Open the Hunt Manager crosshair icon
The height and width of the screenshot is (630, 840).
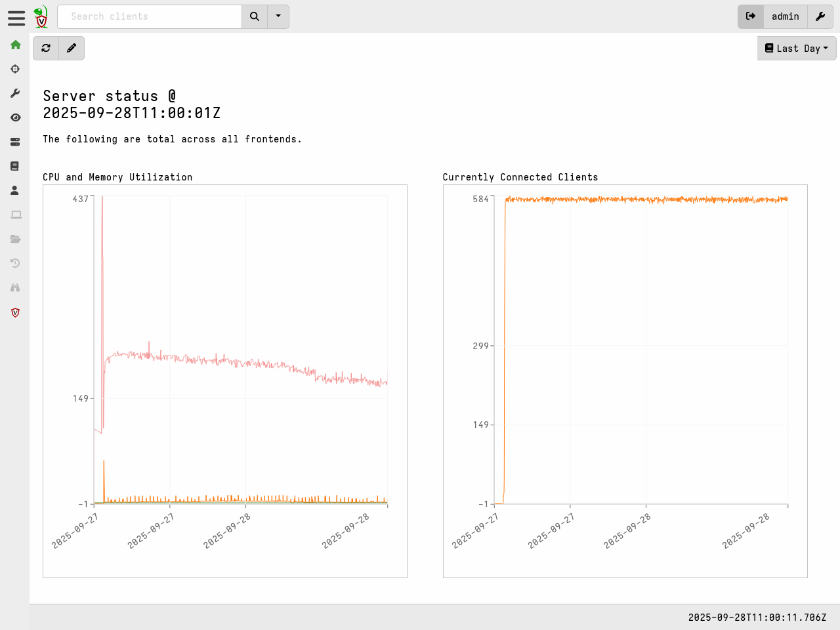click(15, 69)
